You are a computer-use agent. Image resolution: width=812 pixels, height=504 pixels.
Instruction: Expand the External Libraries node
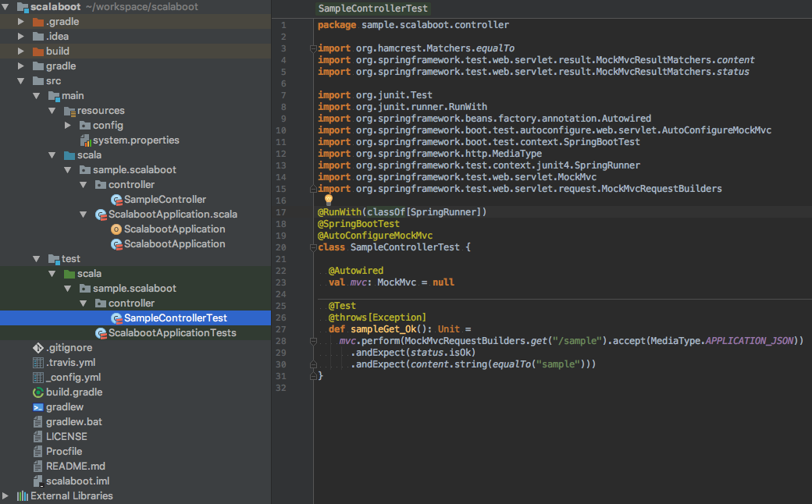[x=5, y=495]
